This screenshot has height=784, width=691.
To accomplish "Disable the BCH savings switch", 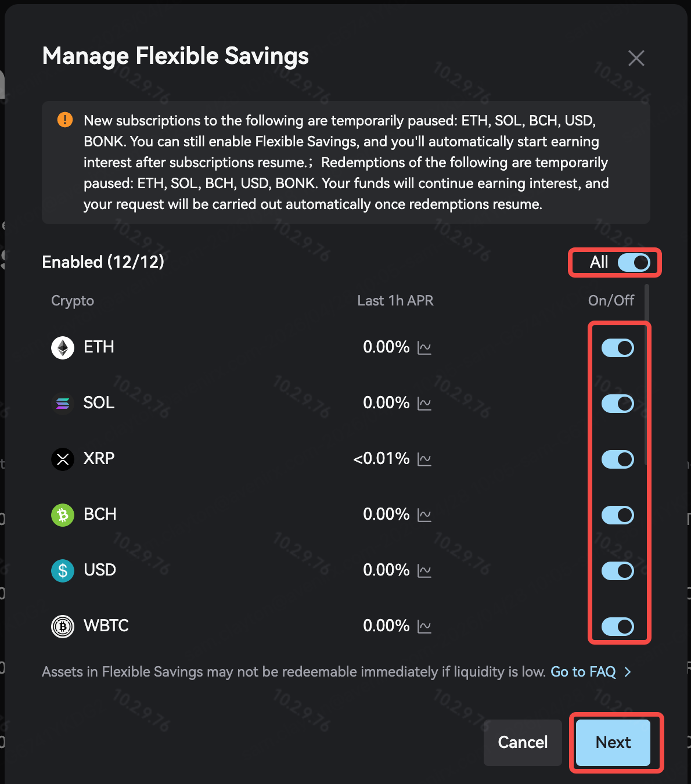I will (618, 515).
